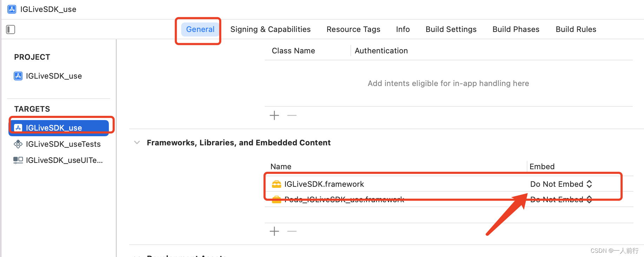The width and height of the screenshot is (644, 257).
Task: Collapse Frameworks, Libraries, and Embedded Content section
Action: (137, 143)
